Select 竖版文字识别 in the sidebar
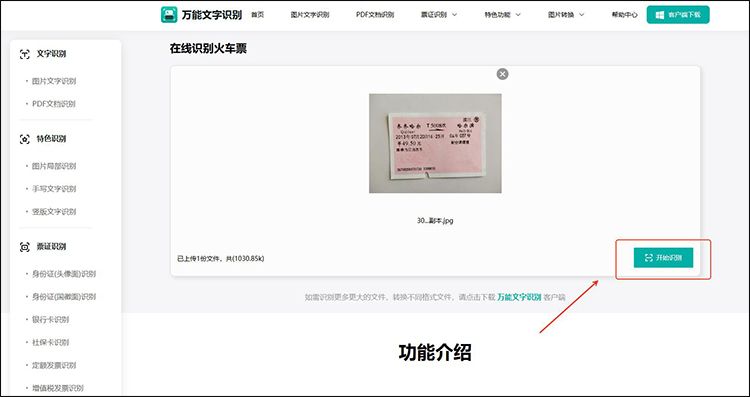This screenshot has width=750, height=397. [54, 211]
